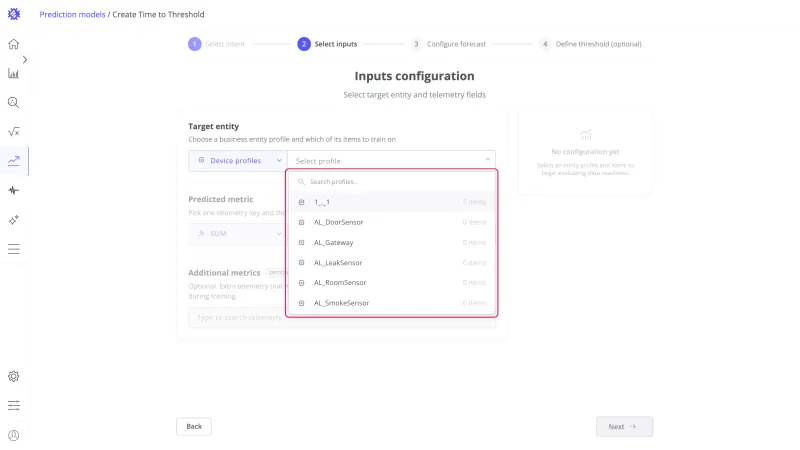The height and width of the screenshot is (450, 800).
Task: Open the bar chart dashboards icon
Action: click(x=14, y=73)
